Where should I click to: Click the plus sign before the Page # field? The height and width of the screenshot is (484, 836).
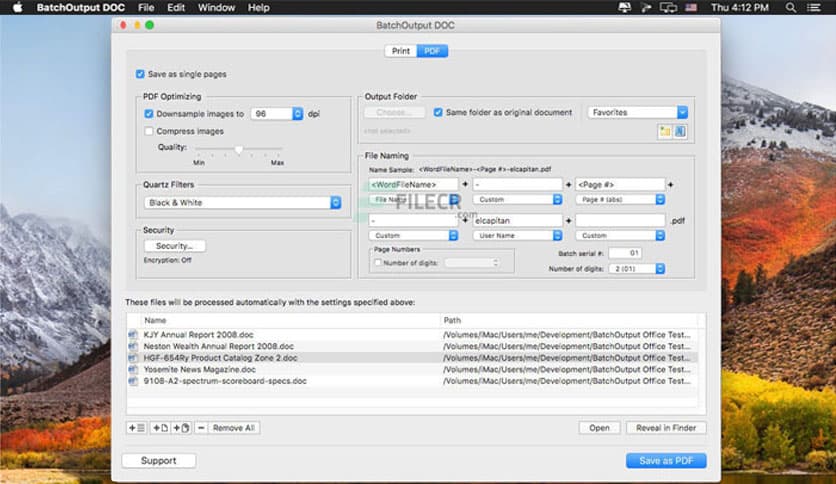(x=568, y=184)
